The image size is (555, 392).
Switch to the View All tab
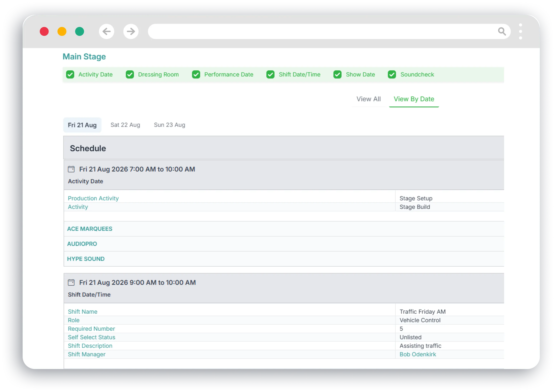368,99
